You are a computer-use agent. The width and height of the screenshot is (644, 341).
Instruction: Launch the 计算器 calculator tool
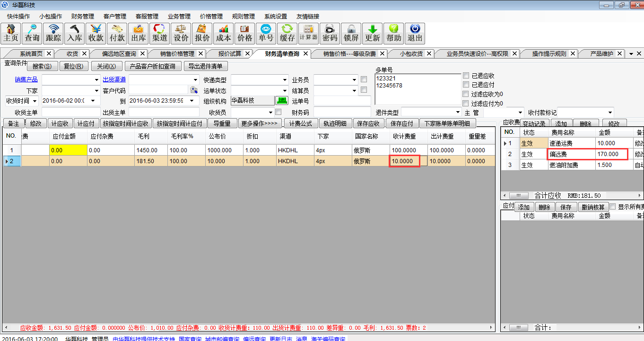308,33
